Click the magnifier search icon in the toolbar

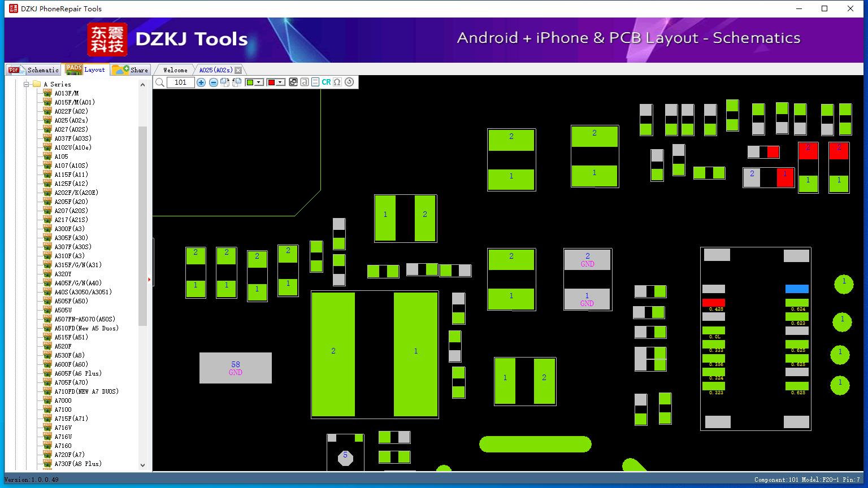(160, 82)
